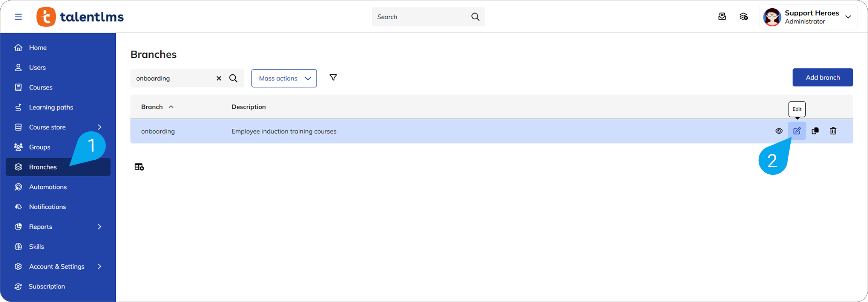Click the edit pencil icon for onboarding branch
The image size is (868, 302).
[797, 131]
